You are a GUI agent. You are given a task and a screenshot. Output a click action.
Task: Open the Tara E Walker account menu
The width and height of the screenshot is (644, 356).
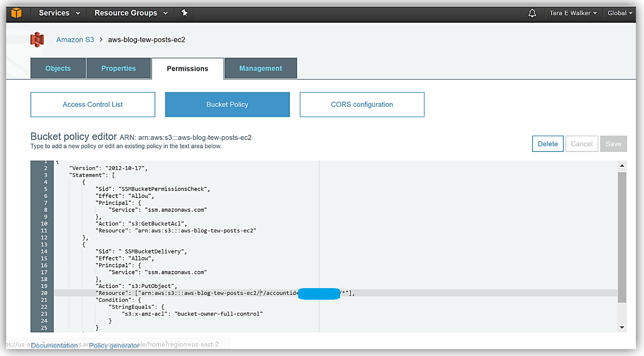(x=573, y=13)
